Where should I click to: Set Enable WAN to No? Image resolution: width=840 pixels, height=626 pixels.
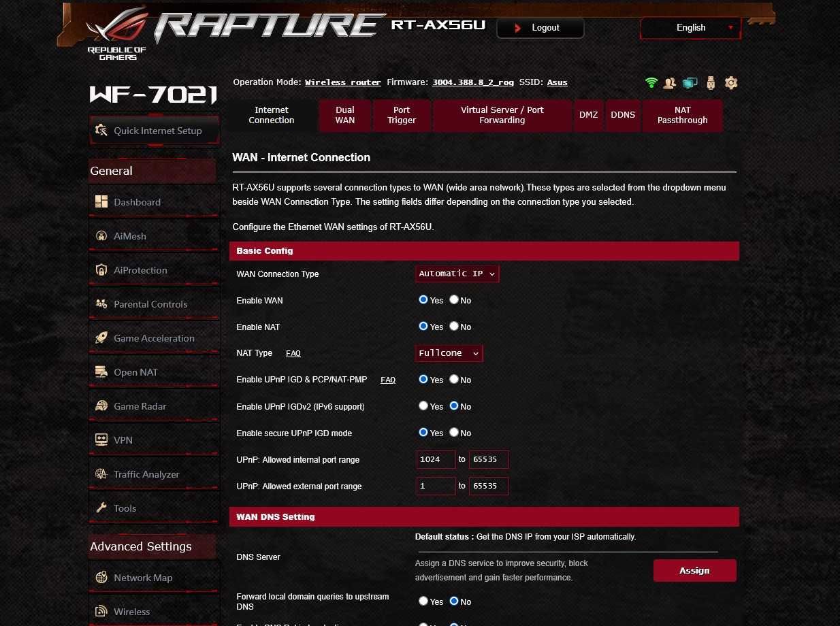pos(454,299)
